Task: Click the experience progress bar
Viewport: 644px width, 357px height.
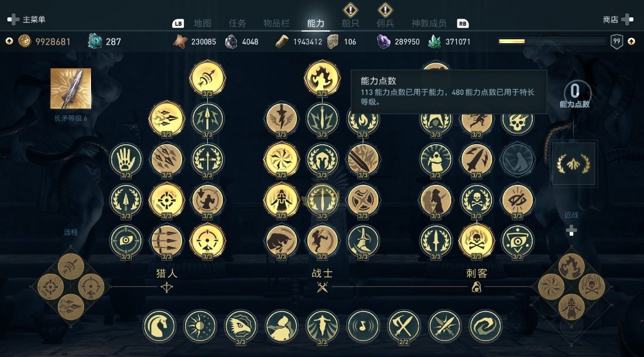Action: [x=552, y=41]
